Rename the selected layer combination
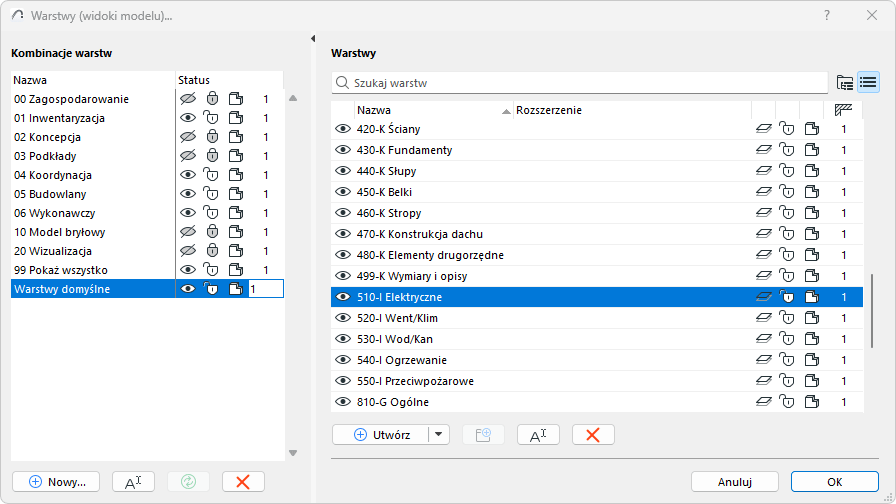 [133, 482]
